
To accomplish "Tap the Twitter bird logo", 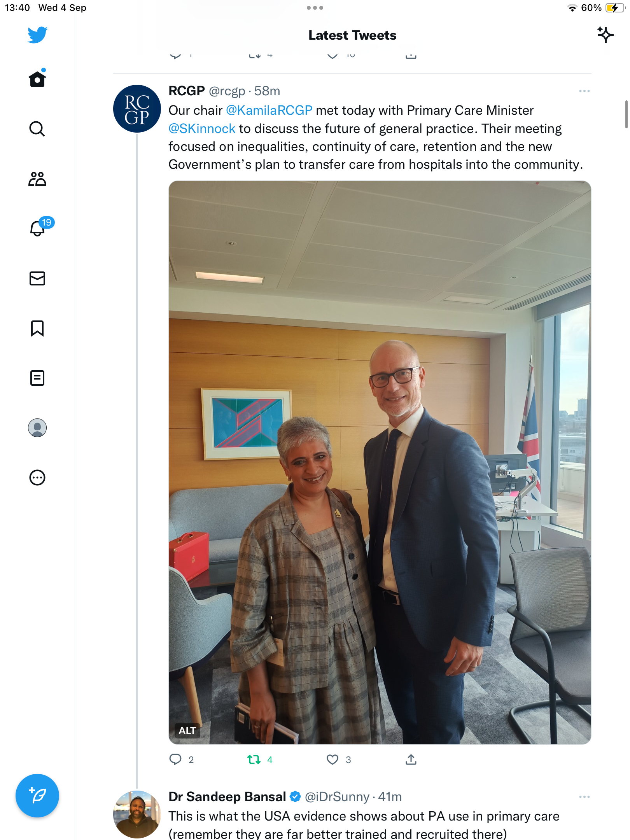I will (37, 35).
